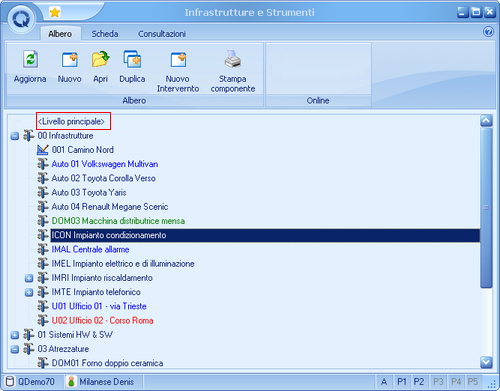Collapse the 03 Atrezzature node
The height and width of the screenshot is (391, 500).
click(x=15, y=349)
